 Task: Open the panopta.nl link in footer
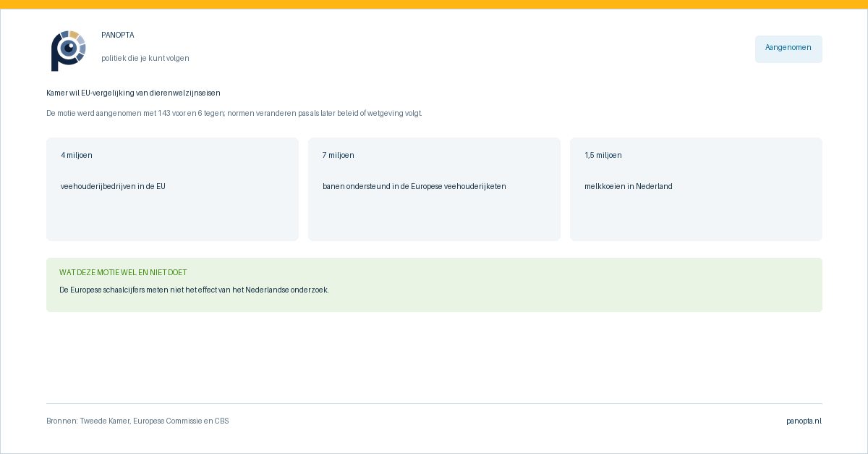tap(804, 421)
